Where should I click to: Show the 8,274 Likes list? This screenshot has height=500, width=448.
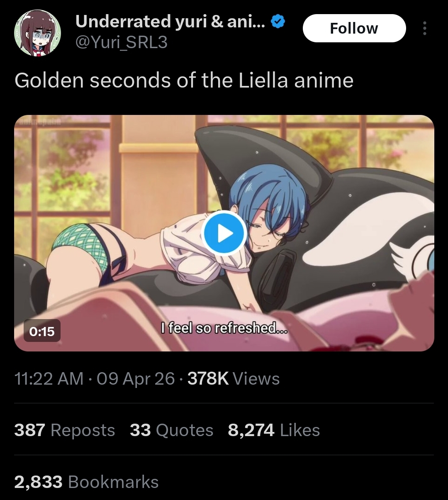point(274,430)
